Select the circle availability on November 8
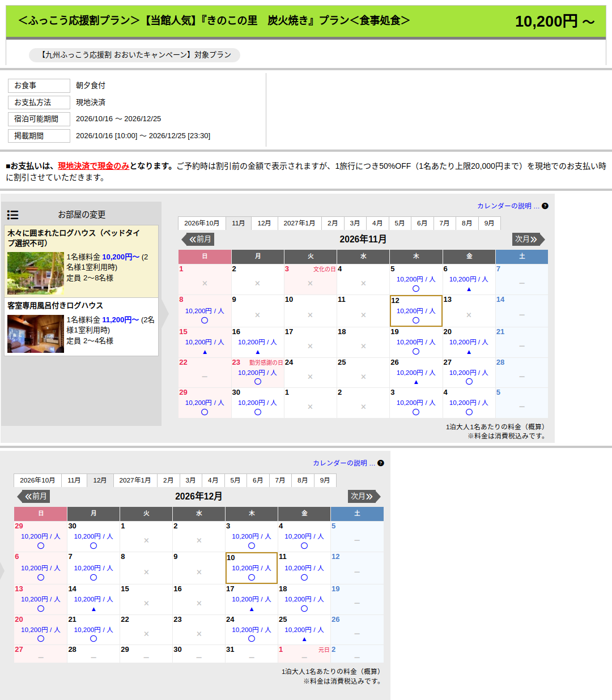 (205, 321)
